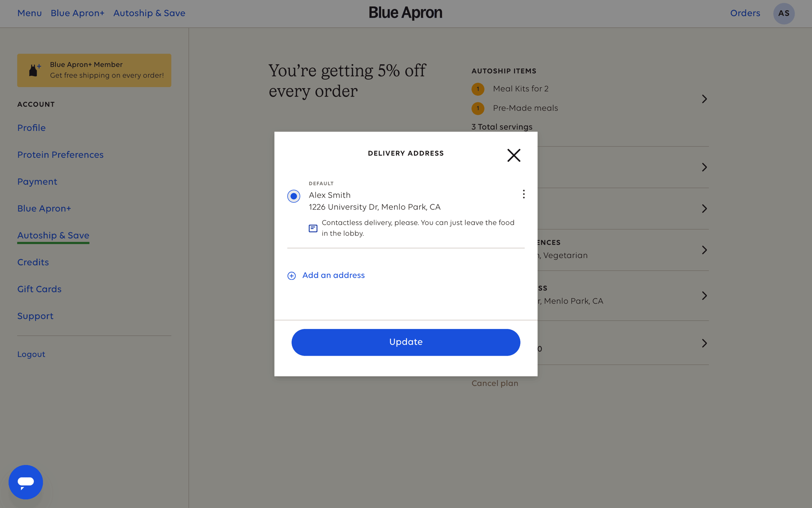Open Protein Preferences in the sidebar
The width and height of the screenshot is (812, 508).
point(60,155)
